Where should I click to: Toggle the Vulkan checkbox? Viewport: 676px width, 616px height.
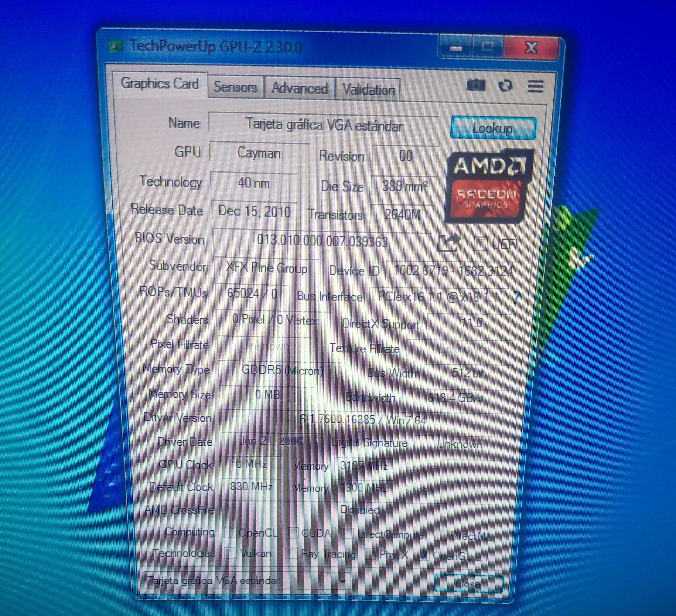230,553
